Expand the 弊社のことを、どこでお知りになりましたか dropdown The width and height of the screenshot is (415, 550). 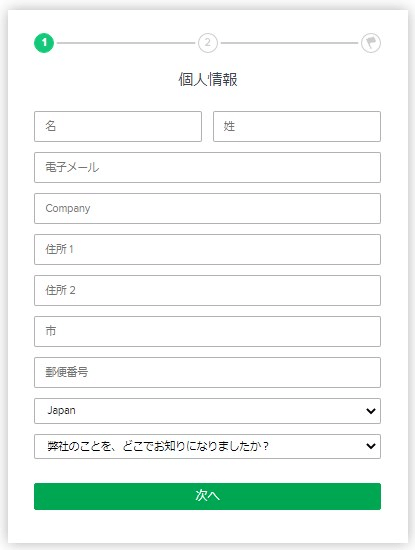pyautogui.click(x=207, y=446)
